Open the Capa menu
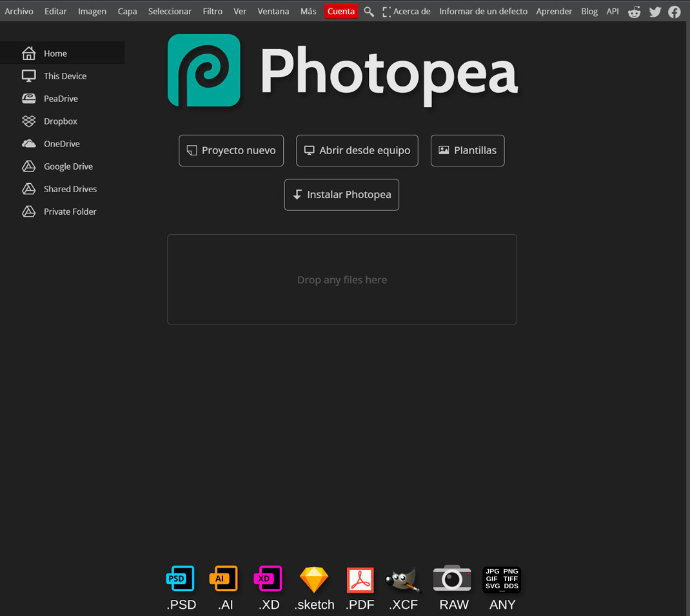The height and width of the screenshot is (616, 690). pos(127,12)
